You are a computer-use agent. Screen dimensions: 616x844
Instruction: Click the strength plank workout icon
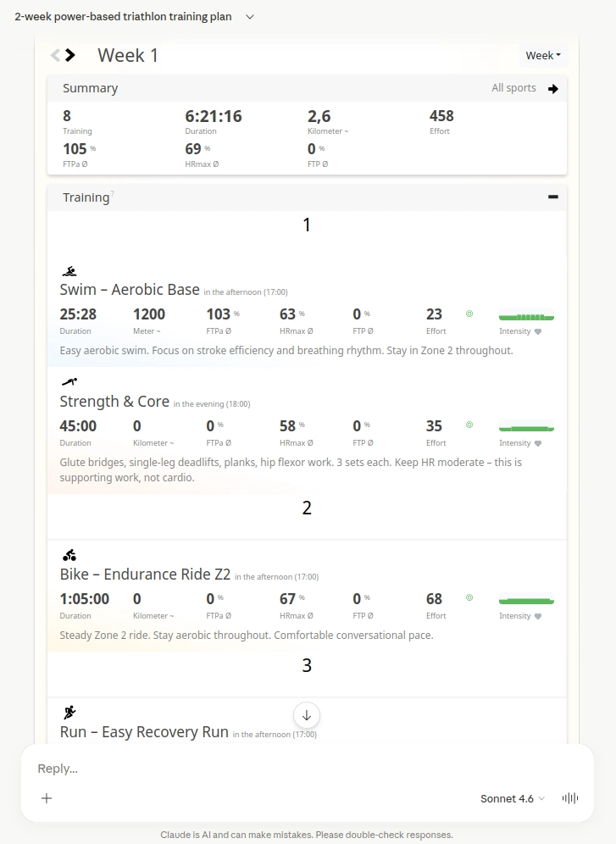pos(69,382)
